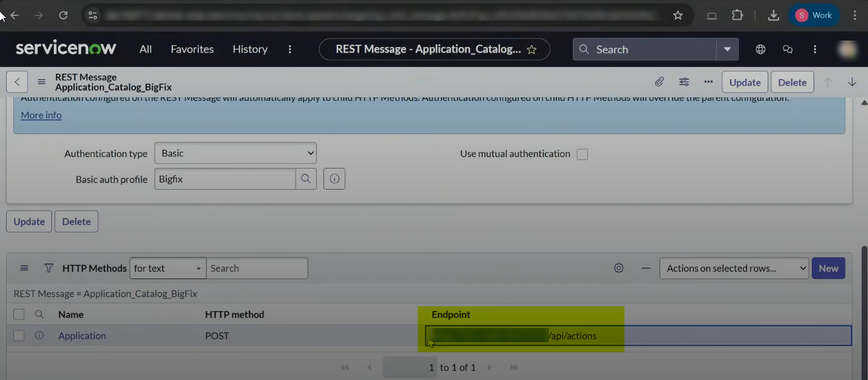Open browser downloads icon
The width and height of the screenshot is (868, 380).
click(x=773, y=16)
